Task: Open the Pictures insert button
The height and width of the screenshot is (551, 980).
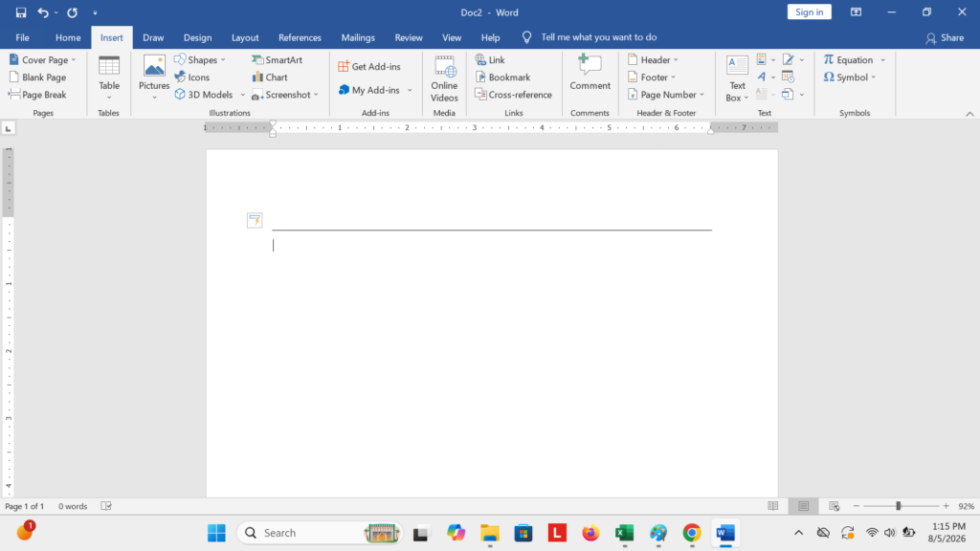Action: pyautogui.click(x=154, y=77)
